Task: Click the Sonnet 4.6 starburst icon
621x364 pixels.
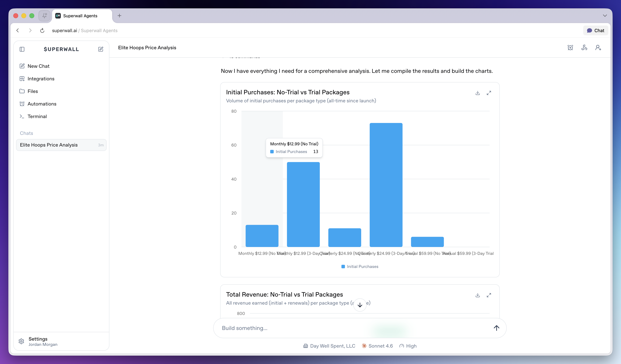Action: (x=364, y=346)
